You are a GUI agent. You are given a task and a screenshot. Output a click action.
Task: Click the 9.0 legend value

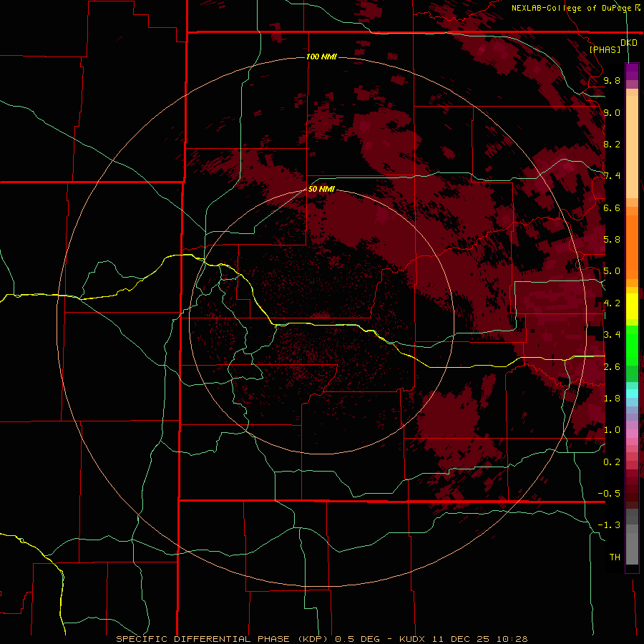click(x=612, y=112)
